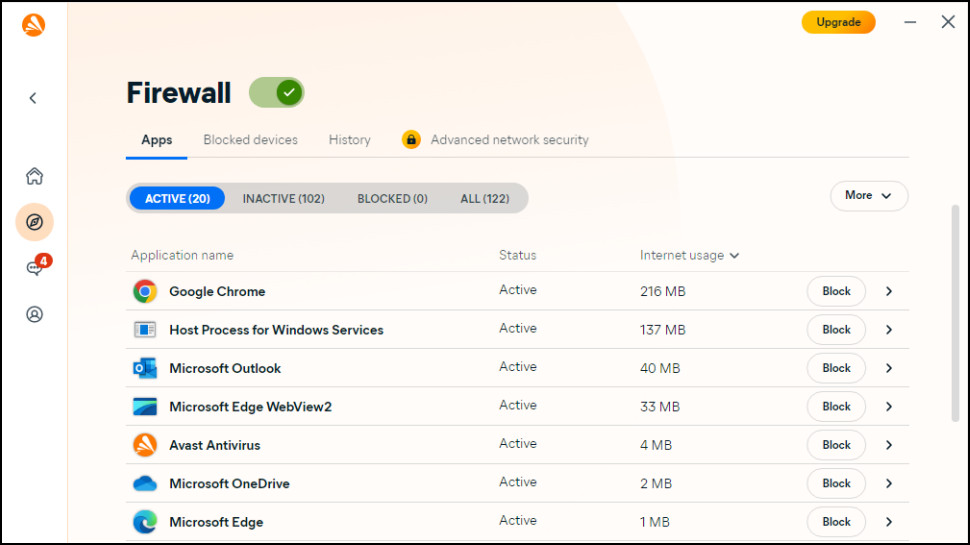Click Microsoft OneDrive application name

click(230, 483)
